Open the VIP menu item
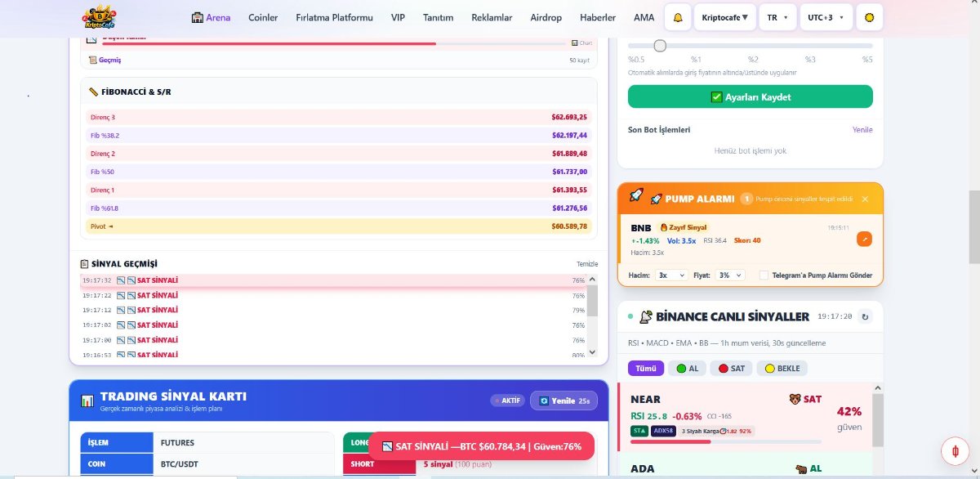The image size is (980, 479). point(398,17)
